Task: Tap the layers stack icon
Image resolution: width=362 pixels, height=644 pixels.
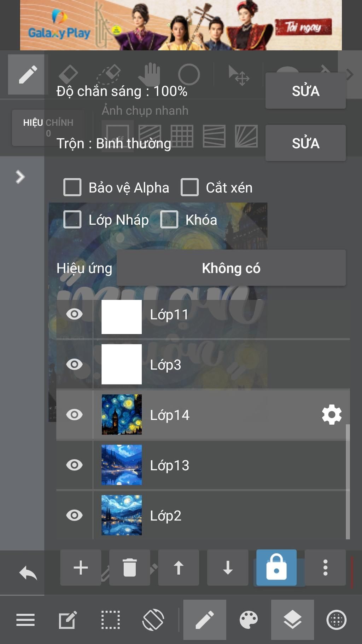Action: [292, 620]
